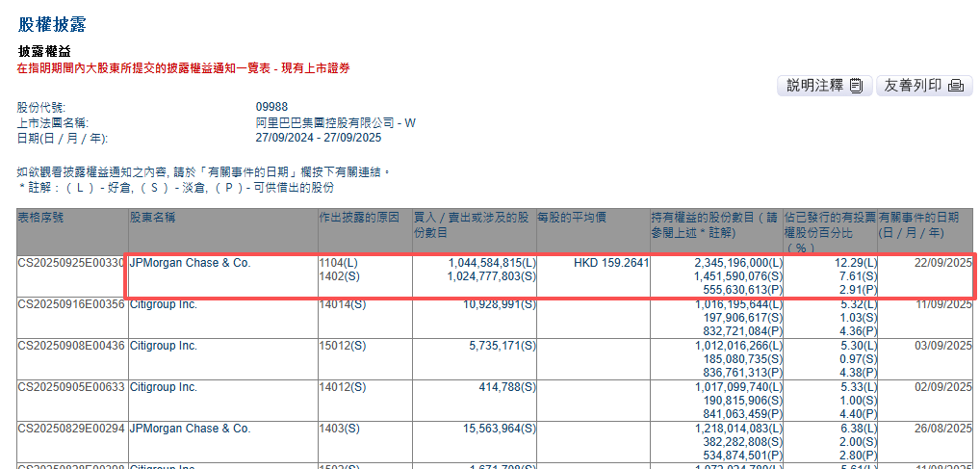This screenshot has width=980, height=469.
Task: Click disclosure reason code 15012(S)
Action: click(x=342, y=346)
